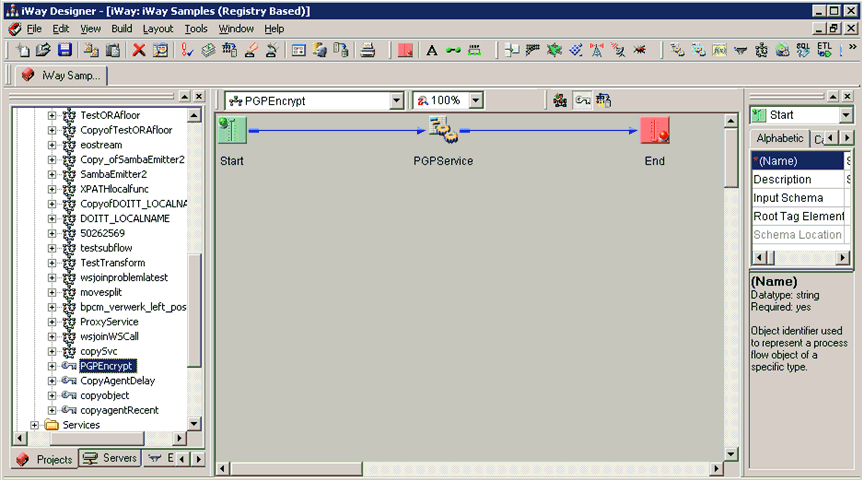Click the Start node on canvas
This screenshot has width=862, height=480.
point(232,131)
